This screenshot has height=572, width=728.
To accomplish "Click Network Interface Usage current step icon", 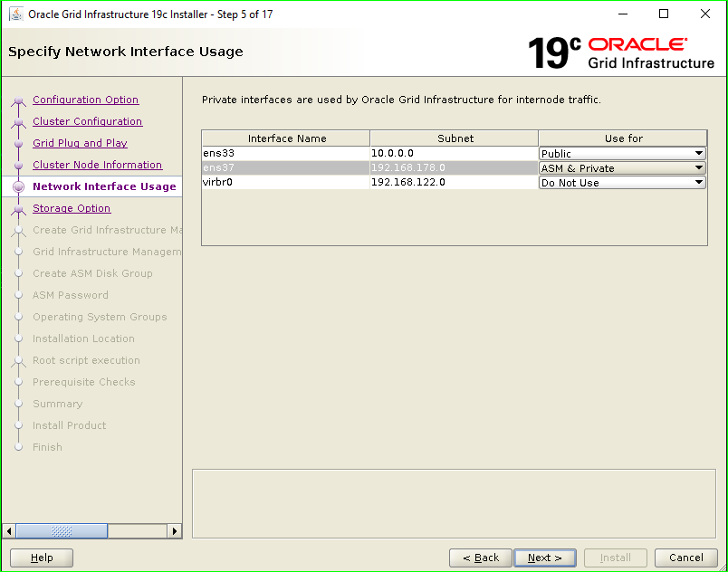I will click(x=19, y=186).
